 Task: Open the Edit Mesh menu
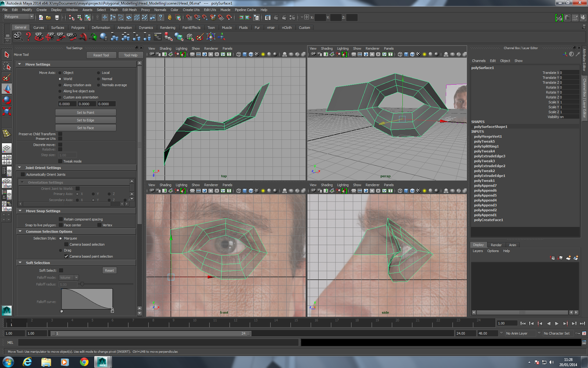(129, 10)
